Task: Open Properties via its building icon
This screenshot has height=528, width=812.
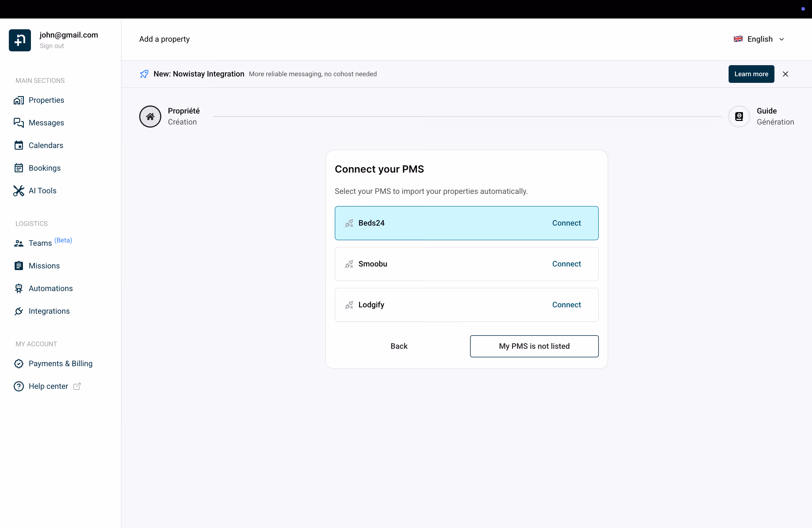Action: pyautogui.click(x=19, y=100)
